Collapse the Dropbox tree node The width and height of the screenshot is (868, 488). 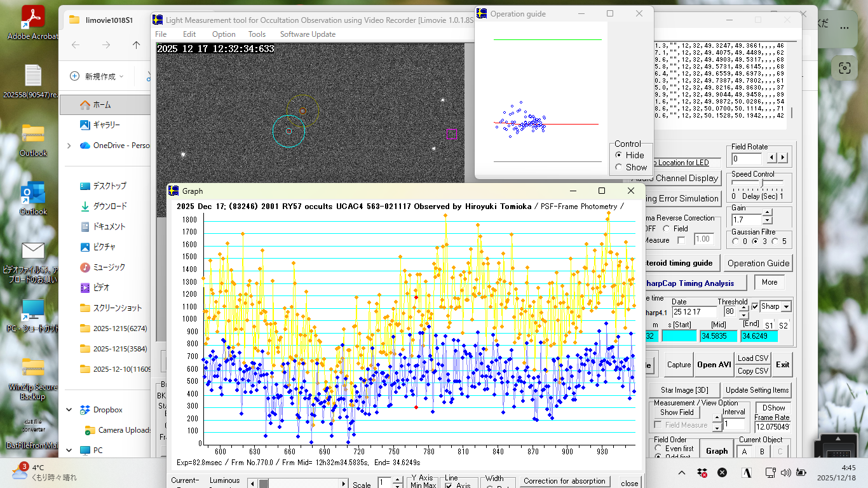tap(69, 410)
